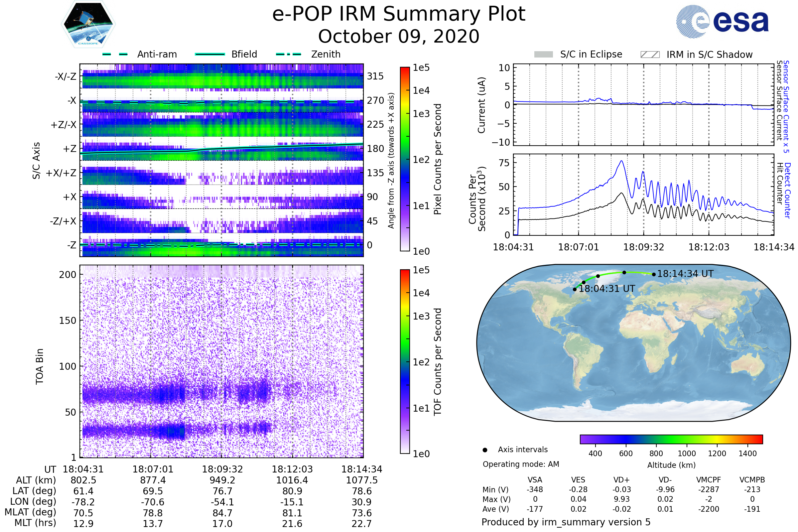Click the TOA Bin axis label
The image size is (798, 532).
tap(39, 366)
